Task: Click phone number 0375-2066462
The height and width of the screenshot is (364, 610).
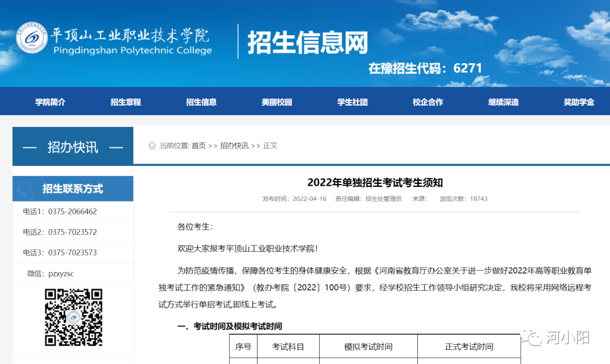Action: click(72, 212)
